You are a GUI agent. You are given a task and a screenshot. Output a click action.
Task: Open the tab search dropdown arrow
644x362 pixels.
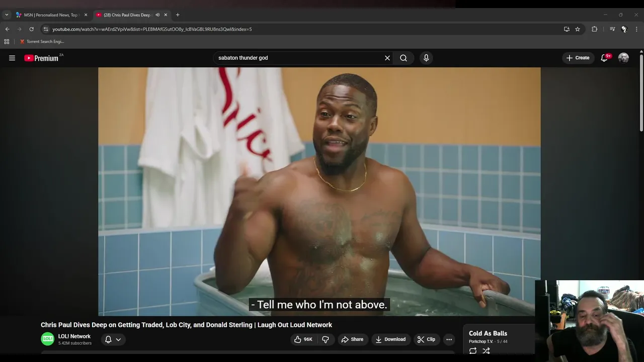click(7, 15)
